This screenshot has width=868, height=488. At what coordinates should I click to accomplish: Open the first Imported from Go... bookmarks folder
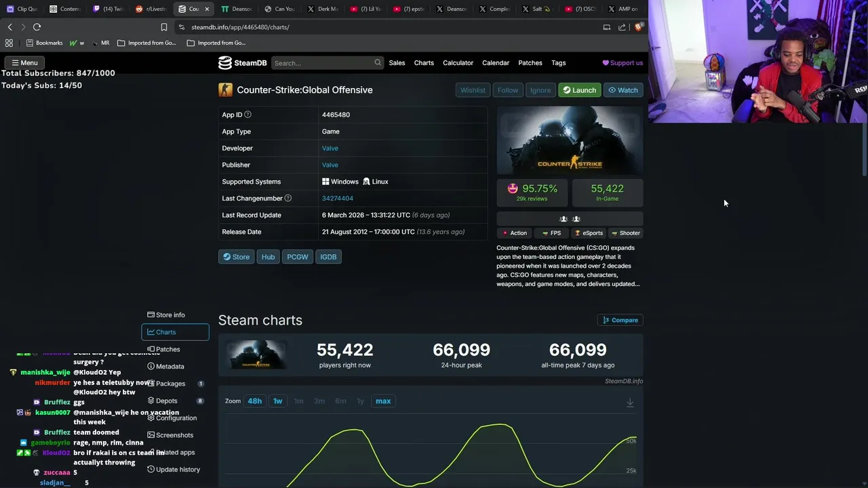(146, 43)
